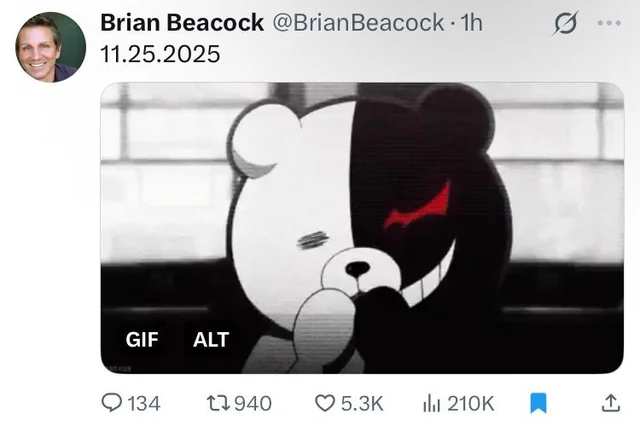
Task: Visit the @BrianBeacock handle link
Action: (x=358, y=22)
